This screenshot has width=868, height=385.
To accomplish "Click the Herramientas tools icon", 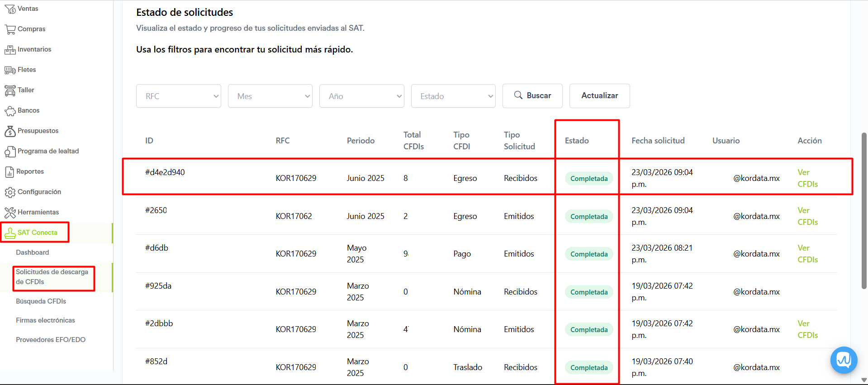I will pos(10,212).
